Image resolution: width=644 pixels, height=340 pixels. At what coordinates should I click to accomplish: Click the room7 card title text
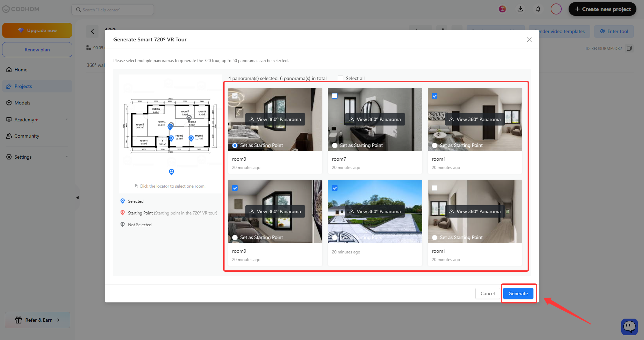pyautogui.click(x=339, y=159)
